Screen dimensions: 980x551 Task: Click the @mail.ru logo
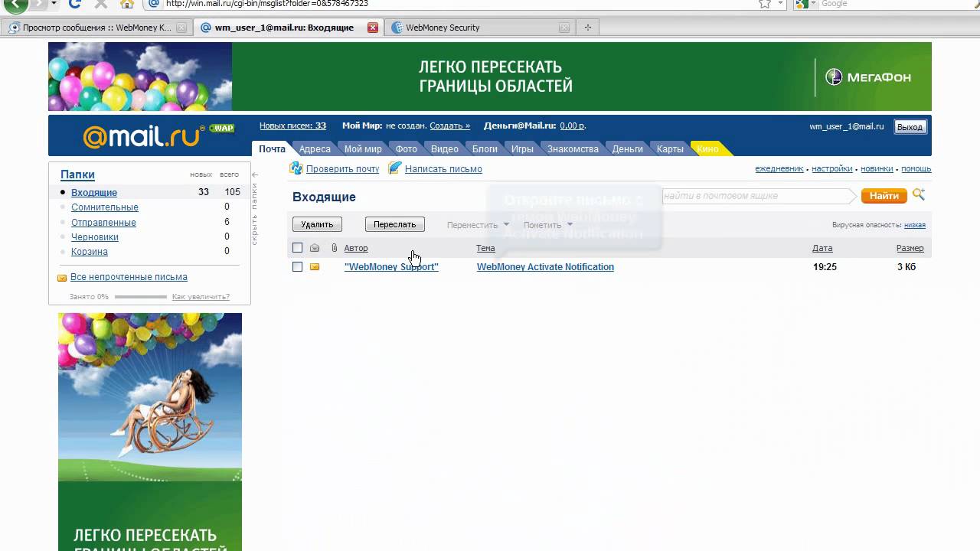click(143, 136)
